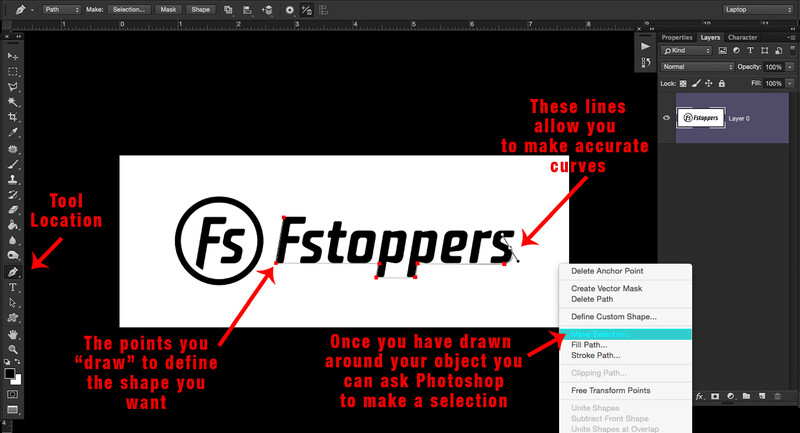Image resolution: width=800 pixels, height=433 pixels.
Task: Select the Magic Wand tool
Action: (x=13, y=102)
